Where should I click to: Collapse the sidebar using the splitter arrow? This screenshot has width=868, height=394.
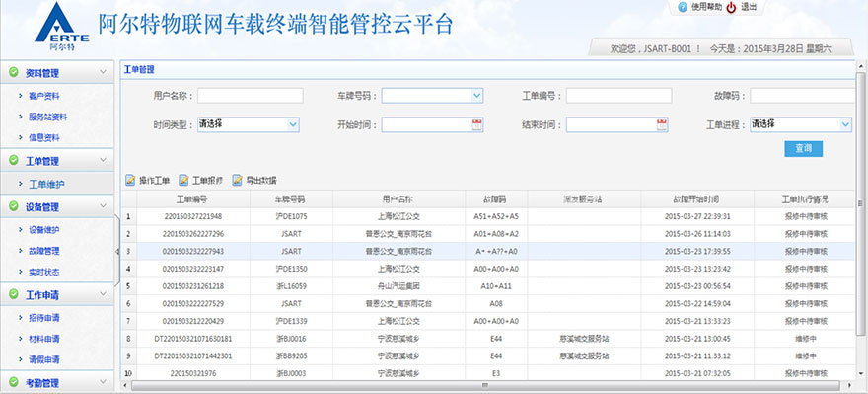coord(116,251)
